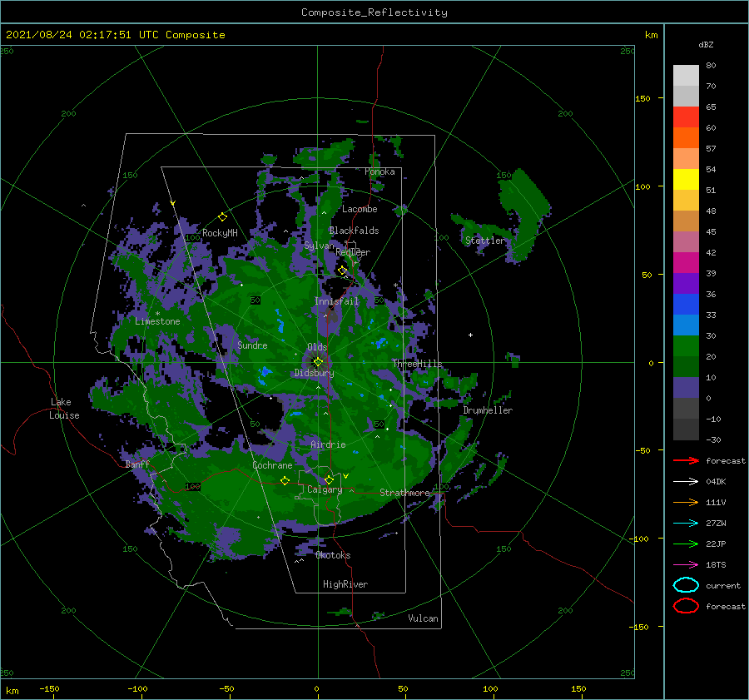This screenshot has height=700, width=749.
Task: Click the Calgary city label
Action: (x=325, y=489)
